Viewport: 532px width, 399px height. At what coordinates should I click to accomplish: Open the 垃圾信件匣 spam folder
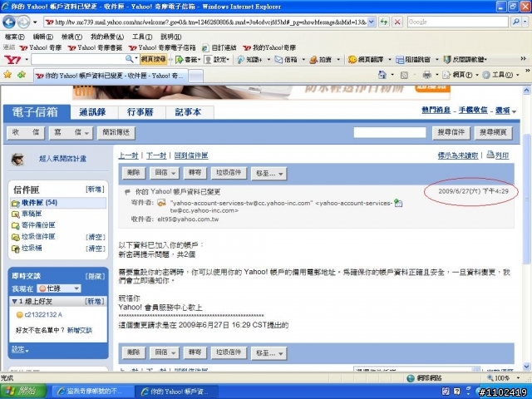coord(38,237)
